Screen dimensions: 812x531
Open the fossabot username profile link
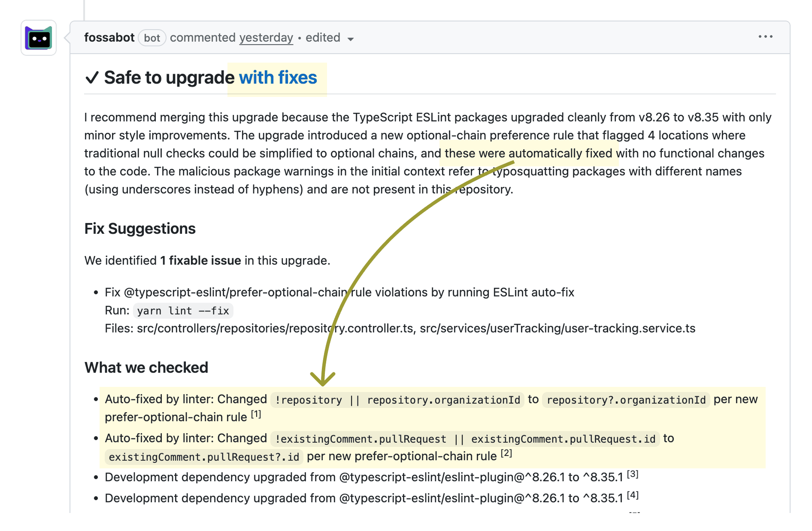[109, 37]
